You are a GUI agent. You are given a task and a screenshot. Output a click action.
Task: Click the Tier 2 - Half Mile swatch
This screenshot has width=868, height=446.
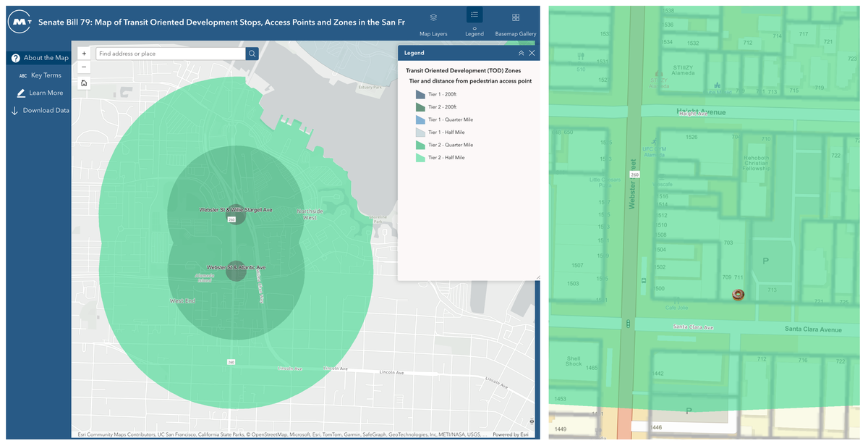[x=420, y=157]
